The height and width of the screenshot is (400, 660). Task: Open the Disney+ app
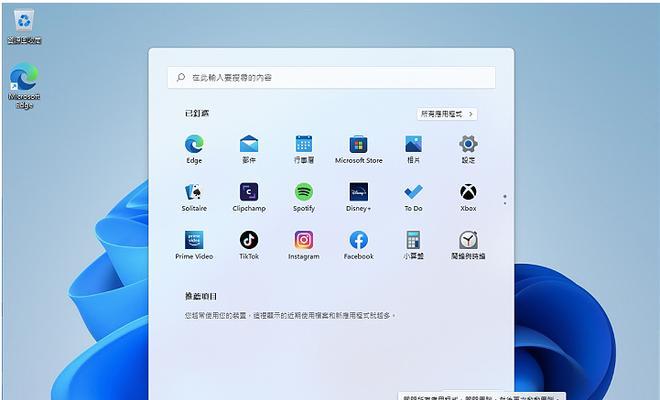pos(359,197)
